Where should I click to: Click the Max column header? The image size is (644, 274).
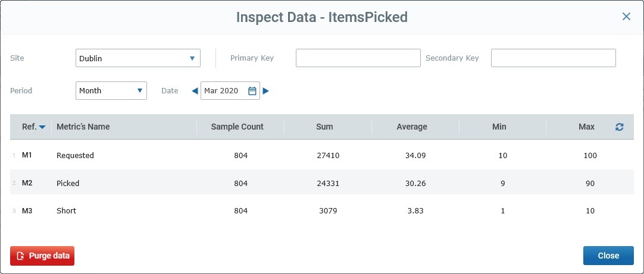coord(586,127)
